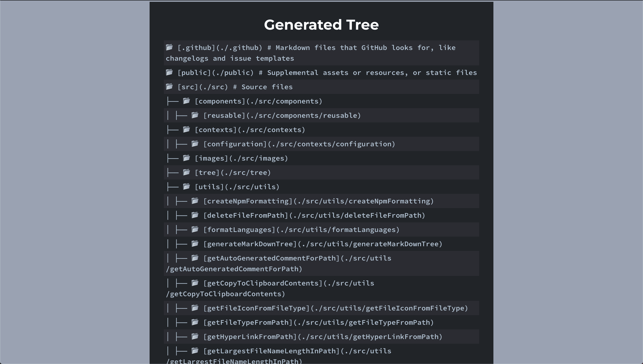Image resolution: width=643 pixels, height=364 pixels.
Task: Select the '[getLargestFileNameLengthInPath]' bracketed text
Action: (271, 351)
